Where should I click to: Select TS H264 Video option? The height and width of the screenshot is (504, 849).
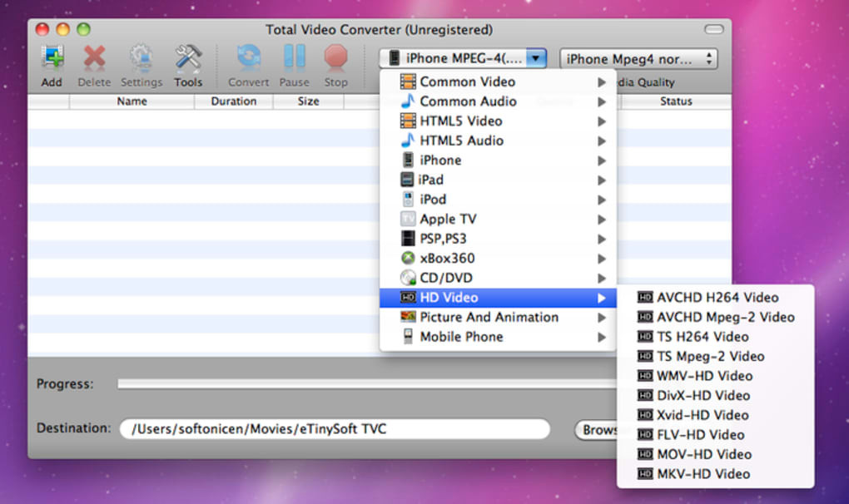coord(715,336)
